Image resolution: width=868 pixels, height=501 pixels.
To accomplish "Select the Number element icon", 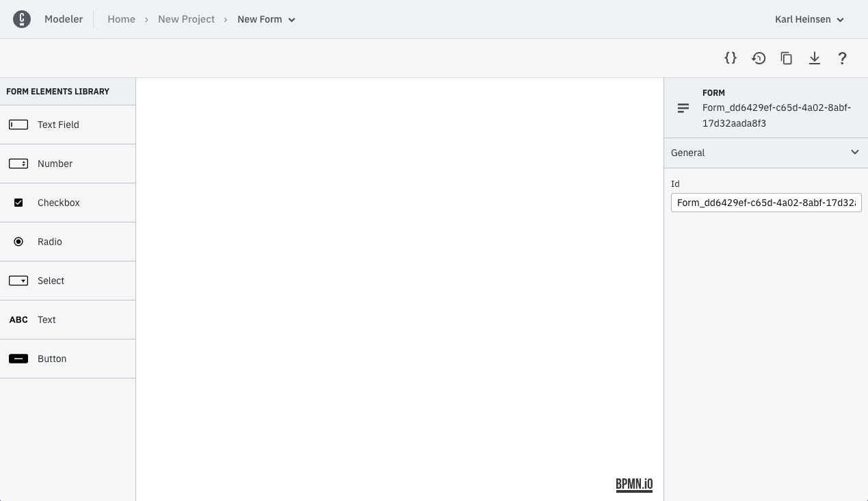I will (x=18, y=164).
